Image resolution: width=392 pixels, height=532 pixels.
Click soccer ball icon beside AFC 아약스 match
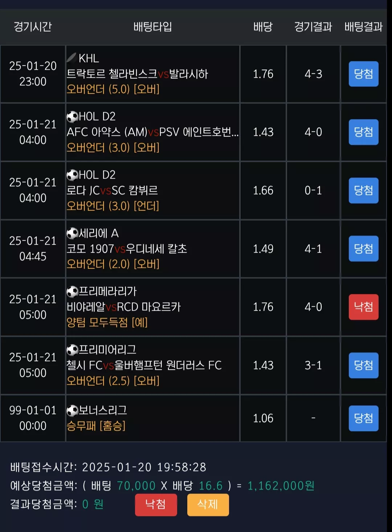tap(72, 116)
